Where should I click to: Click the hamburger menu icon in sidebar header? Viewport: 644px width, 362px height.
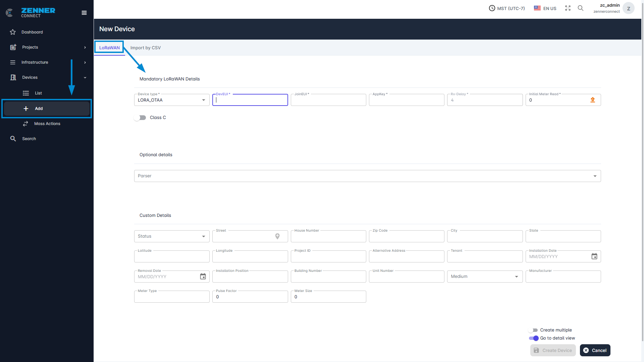(x=84, y=13)
